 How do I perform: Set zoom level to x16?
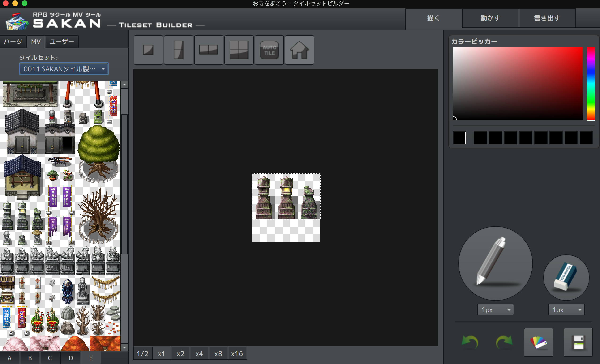point(237,353)
